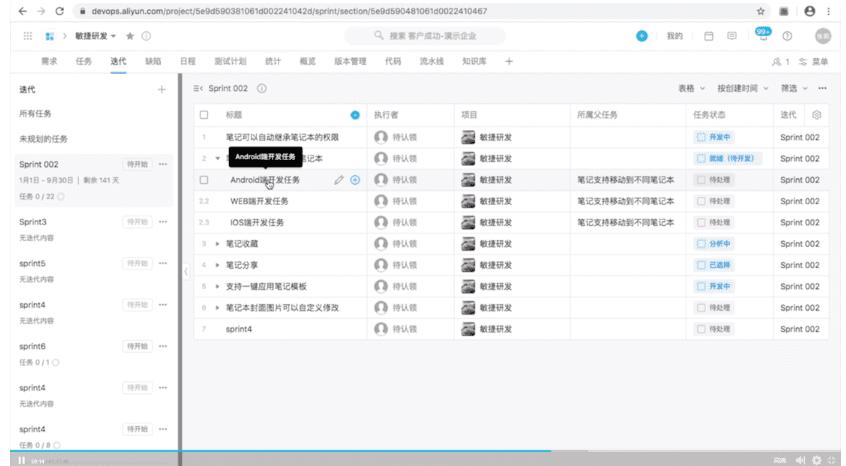Open 未规划的任务 in the sidebar
This screenshot has height=466, width=846.
tap(43, 139)
